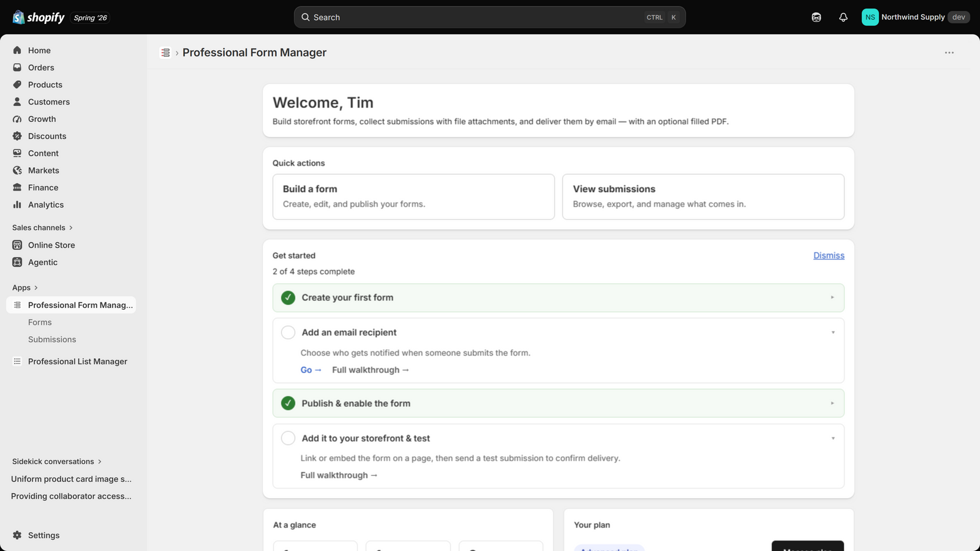Click the Settings gear icon
Viewport: 980px width, 551px height.
pyautogui.click(x=17, y=535)
